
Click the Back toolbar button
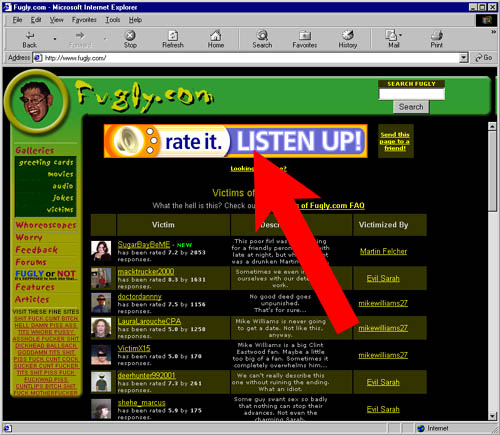pyautogui.click(x=29, y=39)
